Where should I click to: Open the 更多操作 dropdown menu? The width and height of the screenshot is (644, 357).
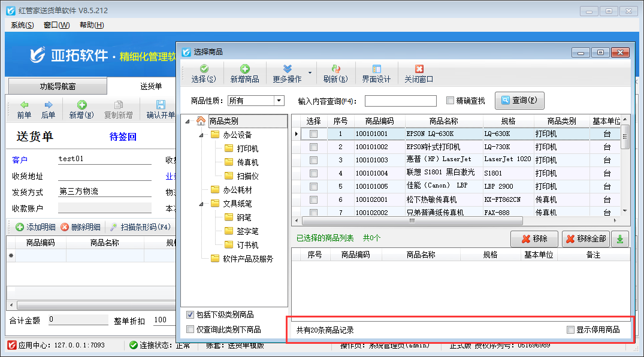309,74
